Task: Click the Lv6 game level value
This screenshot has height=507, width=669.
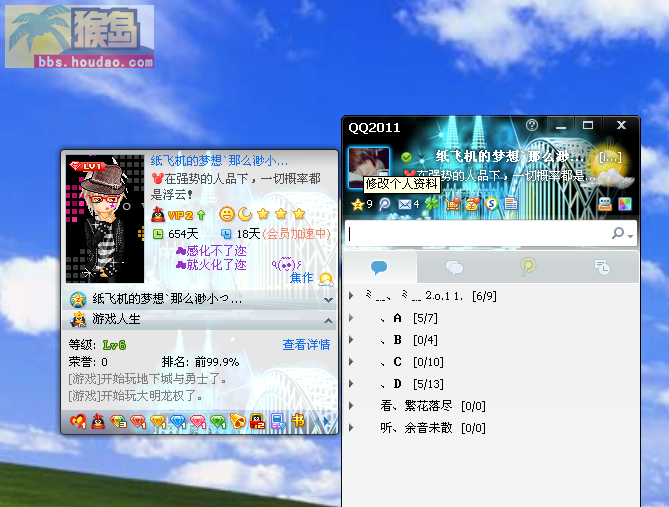Action: [x=114, y=345]
